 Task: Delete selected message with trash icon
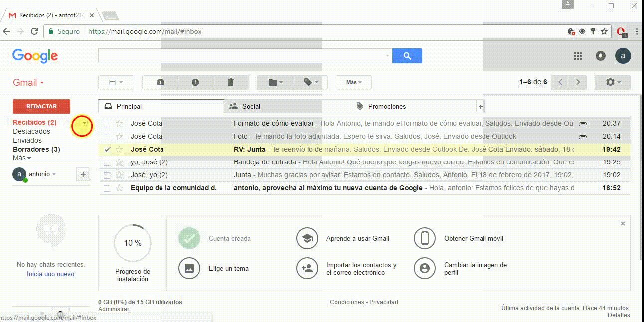pos(230,82)
